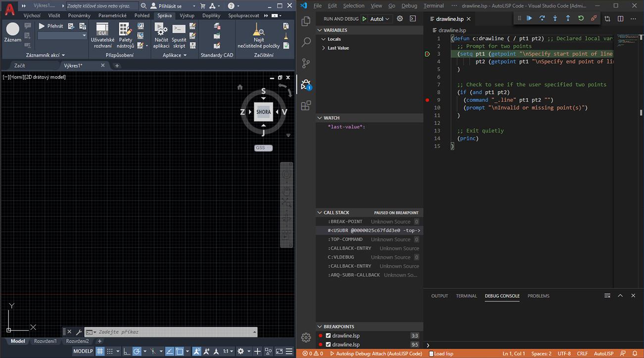Toggle 2D object snap in status bar
Viewport: 644px width, 358px height.
(179, 351)
